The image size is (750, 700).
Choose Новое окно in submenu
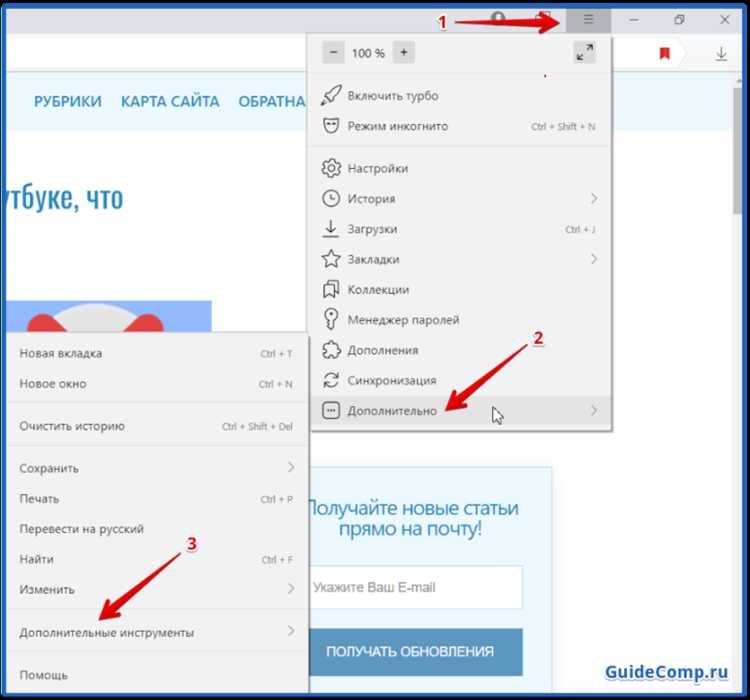(x=157, y=384)
